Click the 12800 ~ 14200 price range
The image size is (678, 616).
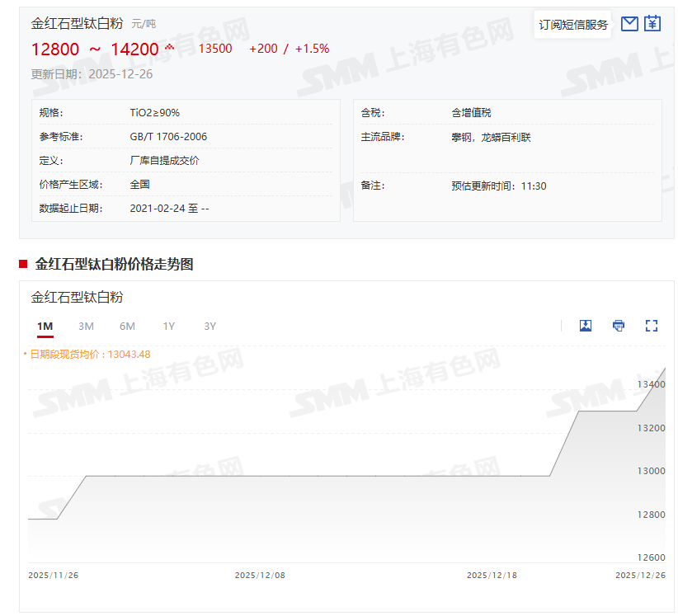[x=94, y=49]
